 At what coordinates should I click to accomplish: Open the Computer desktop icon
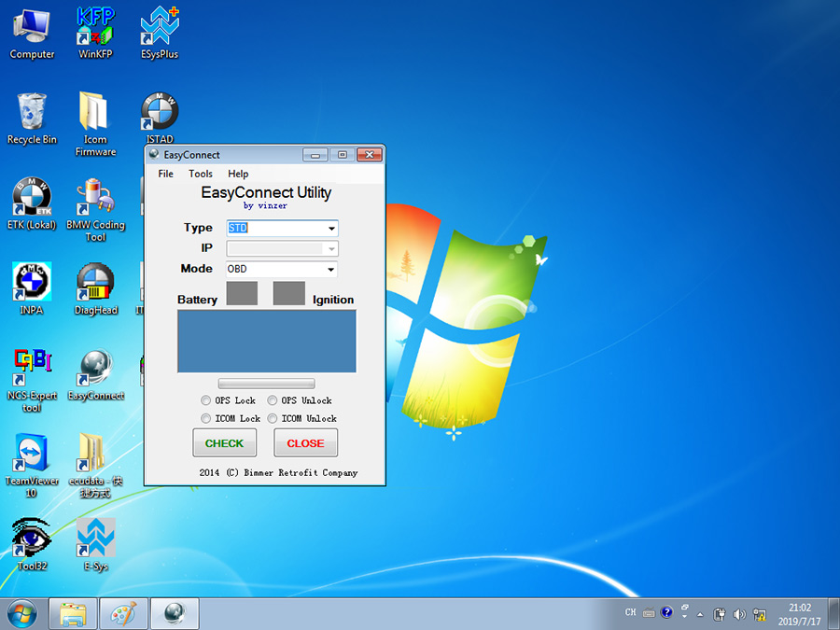pos(32,34)
